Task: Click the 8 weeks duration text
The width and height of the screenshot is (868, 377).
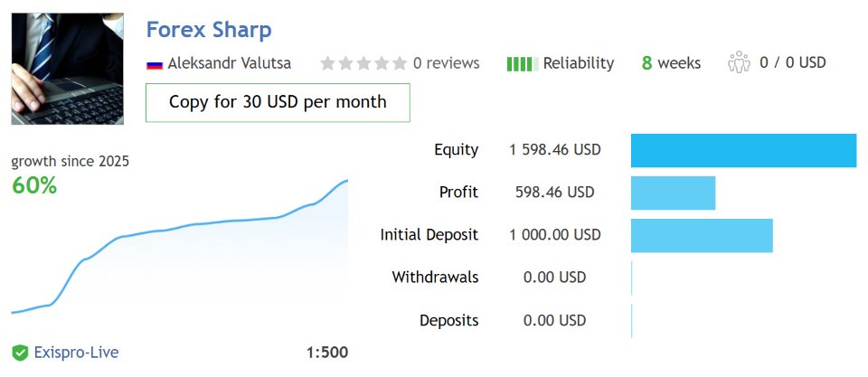Action: click(671, 63)
